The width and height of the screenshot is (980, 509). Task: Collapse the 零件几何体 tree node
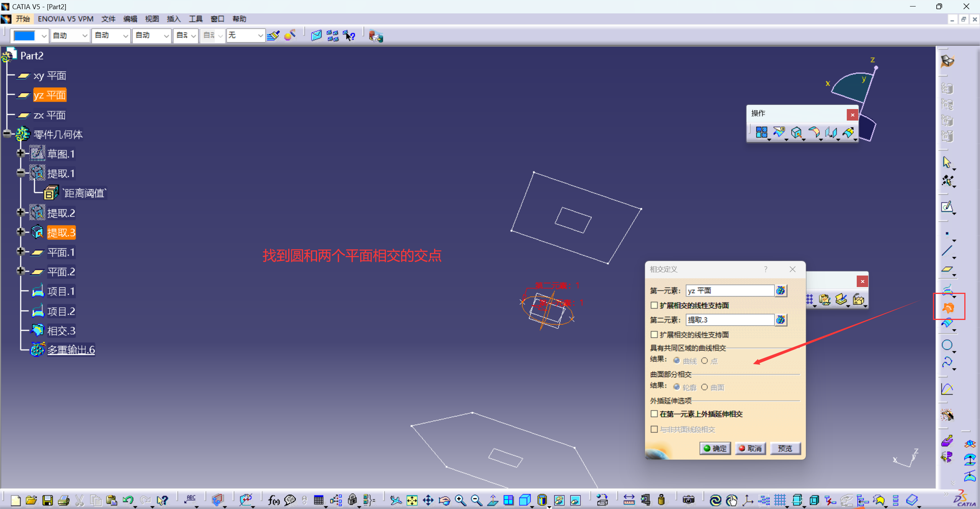7,134
